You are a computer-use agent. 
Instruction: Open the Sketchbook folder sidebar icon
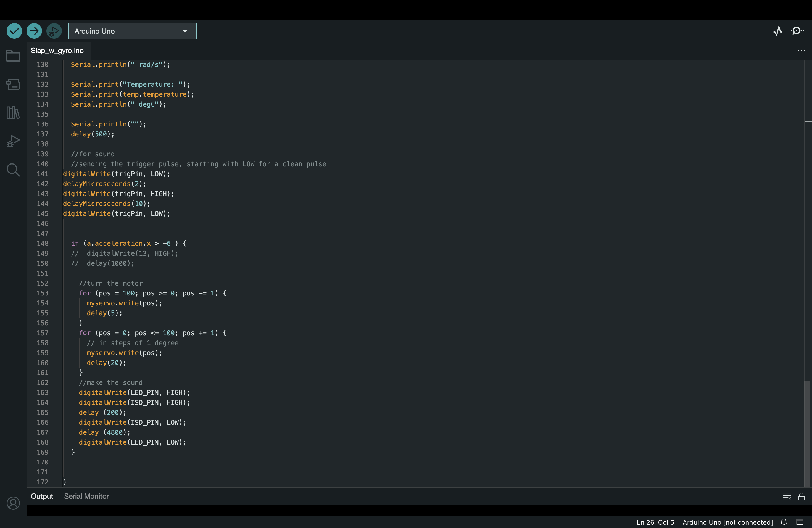click(x=13, y=56)
